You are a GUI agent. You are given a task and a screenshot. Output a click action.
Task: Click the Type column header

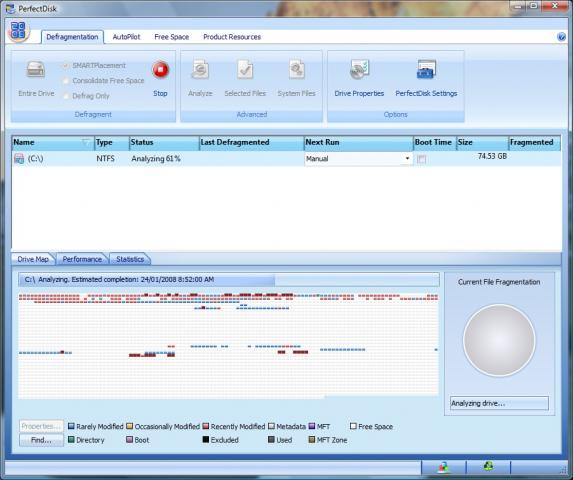[x=112, y=142]
